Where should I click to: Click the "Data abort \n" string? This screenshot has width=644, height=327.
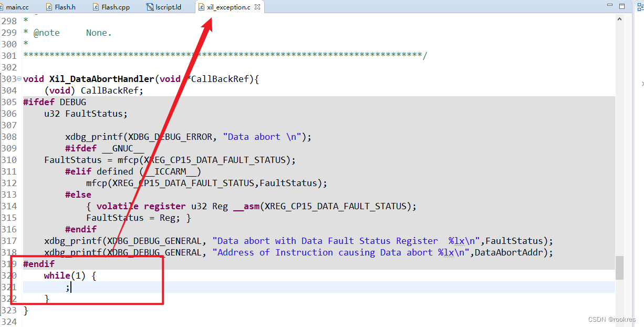[x=262, y=137]
